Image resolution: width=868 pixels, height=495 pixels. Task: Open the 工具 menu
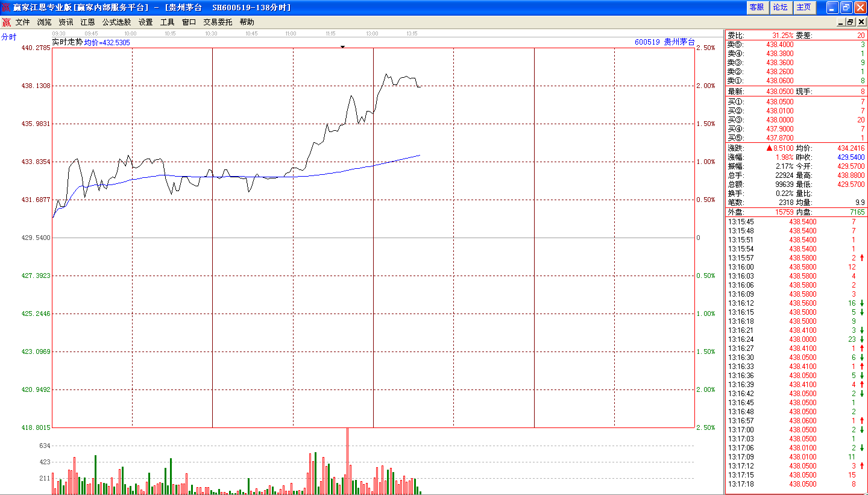tap(167, 22)
